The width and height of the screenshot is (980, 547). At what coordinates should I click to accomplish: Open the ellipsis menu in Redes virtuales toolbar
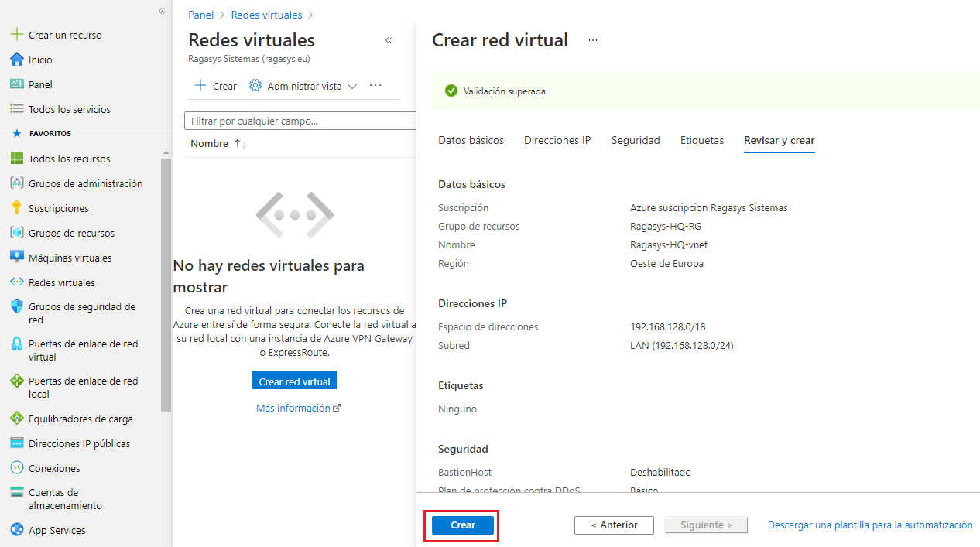pos(375,85)
